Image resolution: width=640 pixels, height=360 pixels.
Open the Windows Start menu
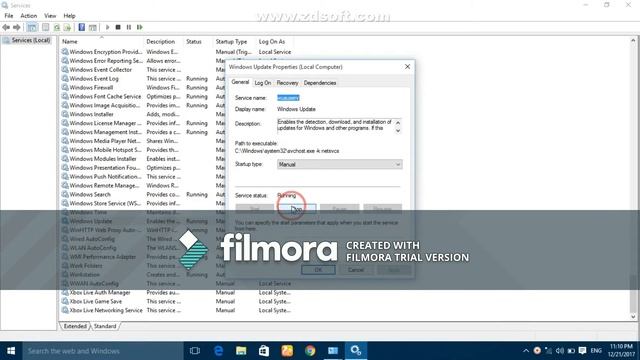(x=11, y=351)
